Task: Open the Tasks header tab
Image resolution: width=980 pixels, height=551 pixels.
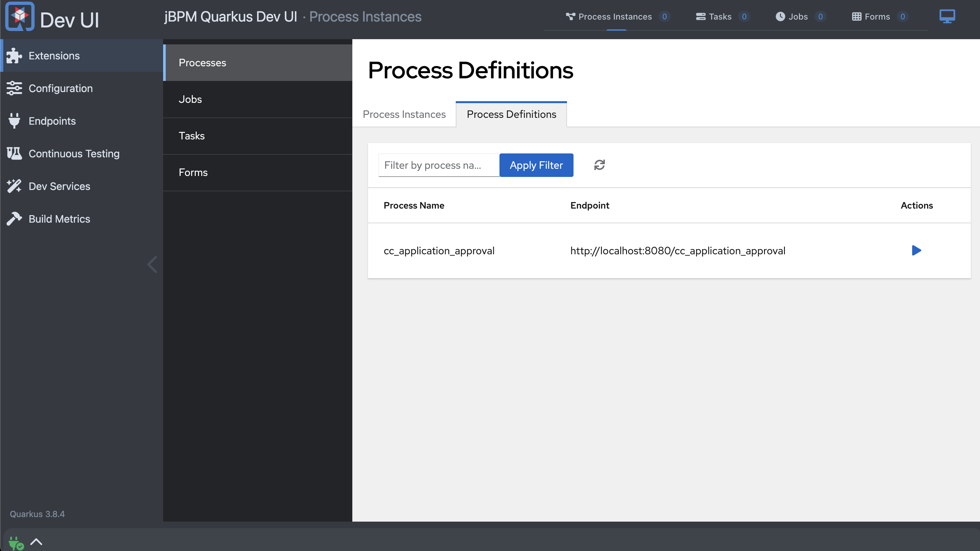Action: [x=723, y=16]
